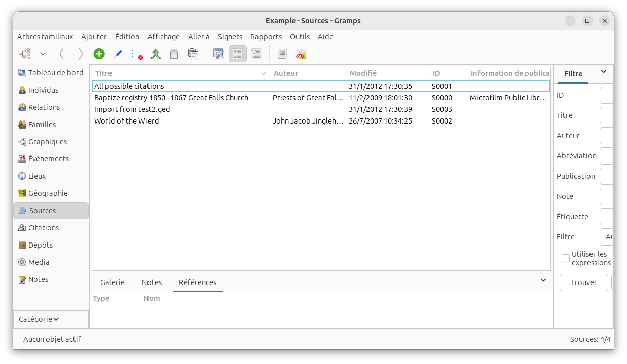Viewport: 627px width, 364px height.
Task: Sort by the ID column header
Action: pyautogui.click(x=449, y=73)
